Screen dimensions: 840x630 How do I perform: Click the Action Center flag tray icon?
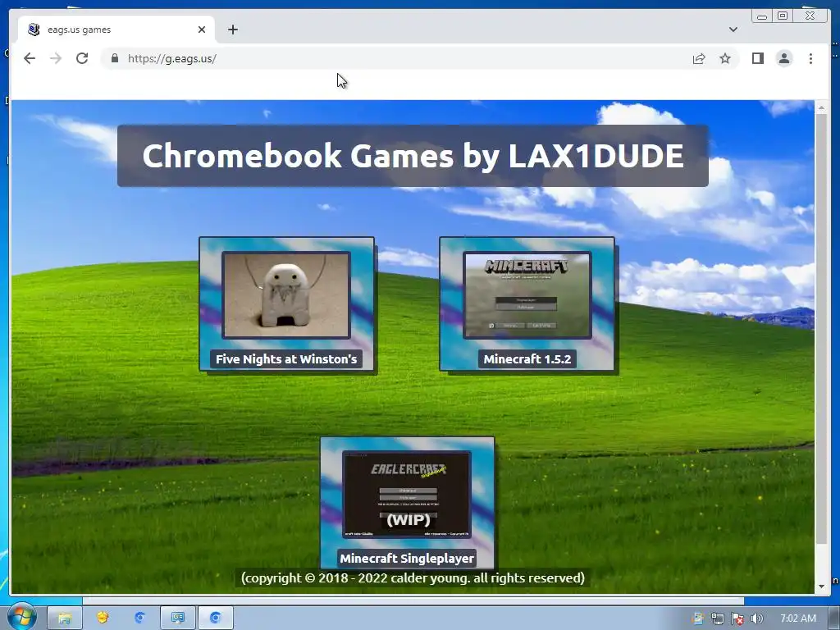(737, 619)
